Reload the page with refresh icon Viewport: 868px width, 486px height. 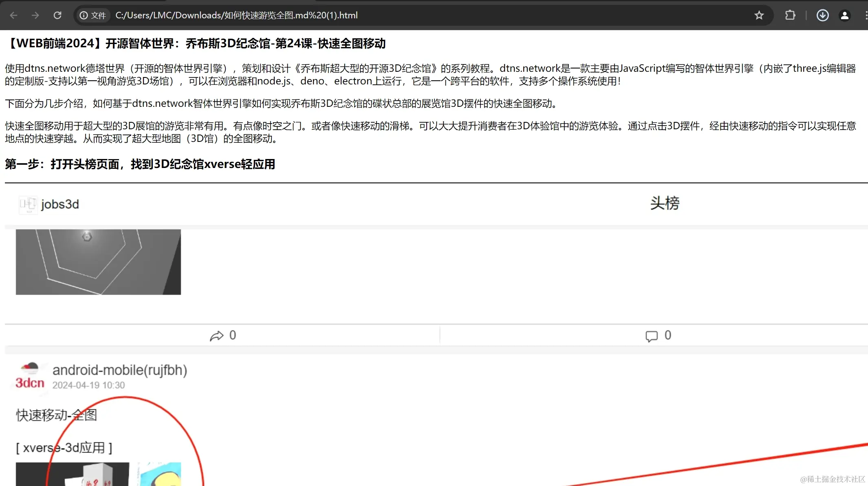[x=57, y=15]
